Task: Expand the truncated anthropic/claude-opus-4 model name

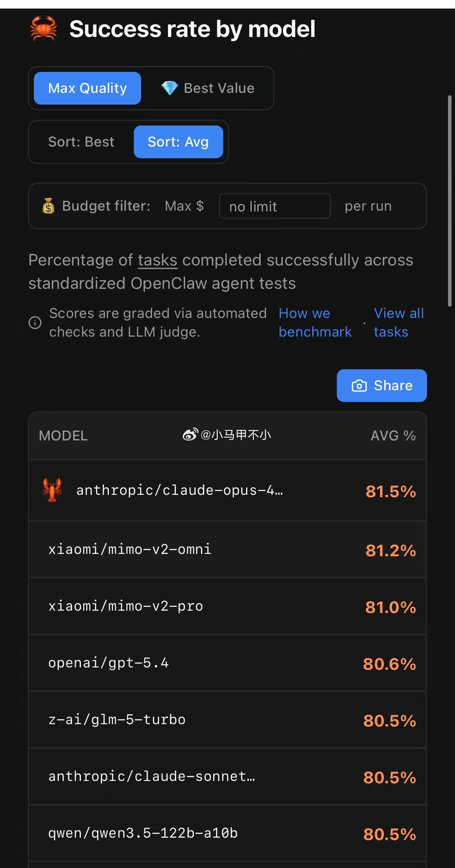Action: pyautogui.click(x=179, y=491)
